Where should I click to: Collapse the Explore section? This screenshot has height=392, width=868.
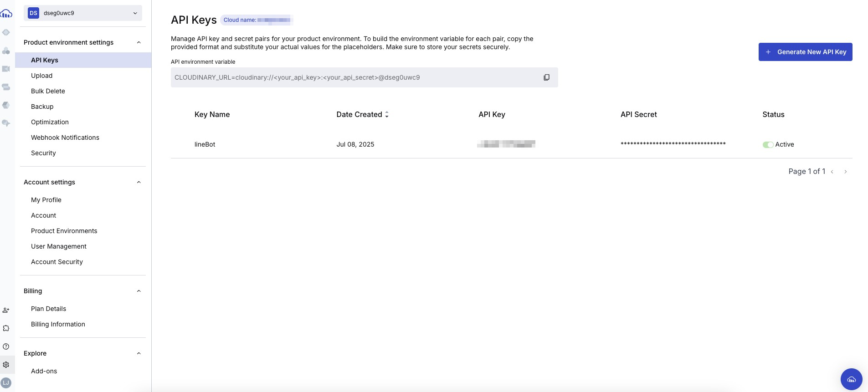tap(139, 353)
